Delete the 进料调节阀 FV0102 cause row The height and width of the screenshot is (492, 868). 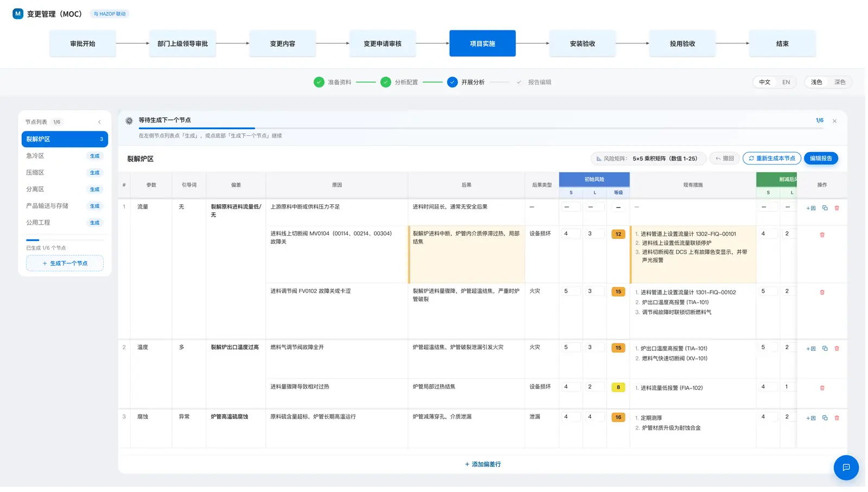click(x=822, y=292)
